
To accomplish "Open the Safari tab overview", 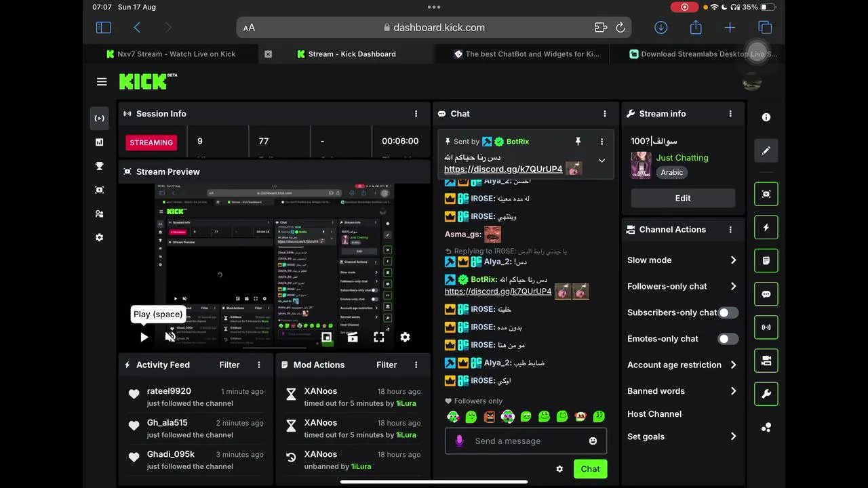I will click(x=765, y=27).
